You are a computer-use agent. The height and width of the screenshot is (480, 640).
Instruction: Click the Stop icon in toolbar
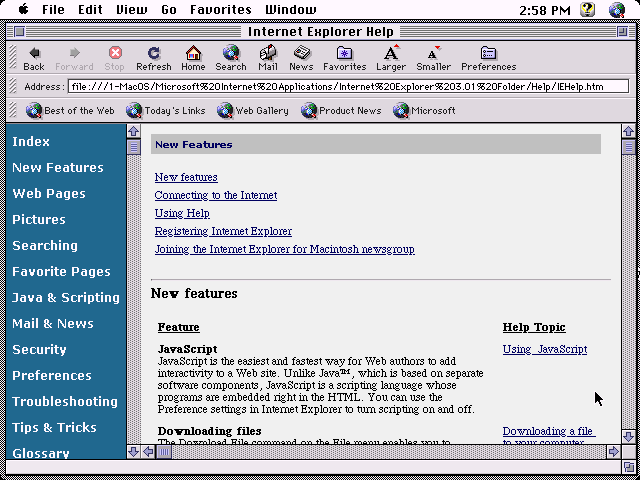tap(115, 53)
